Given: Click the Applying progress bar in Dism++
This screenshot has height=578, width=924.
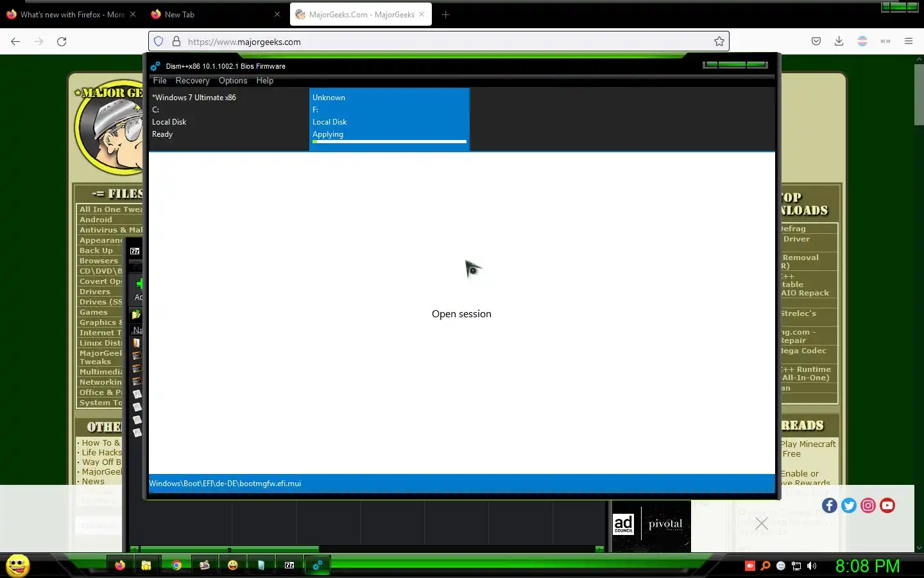Looking at the screenshot, I should pyautogui.click(x=389, y=141).
